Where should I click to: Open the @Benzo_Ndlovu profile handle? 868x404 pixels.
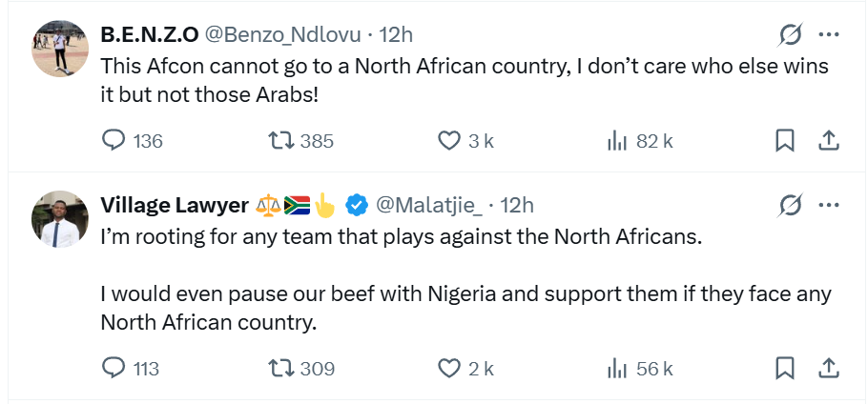point(282,35)
